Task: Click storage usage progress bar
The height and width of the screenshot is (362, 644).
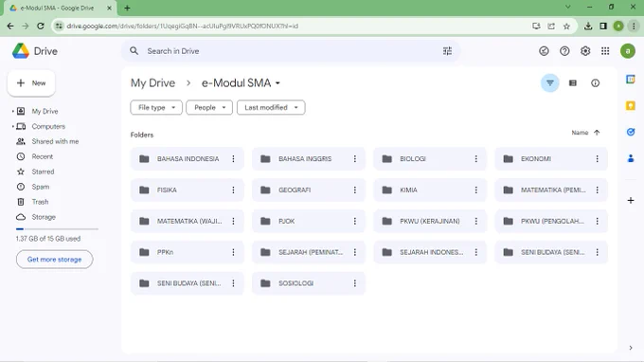Action: tap(57, 229)
